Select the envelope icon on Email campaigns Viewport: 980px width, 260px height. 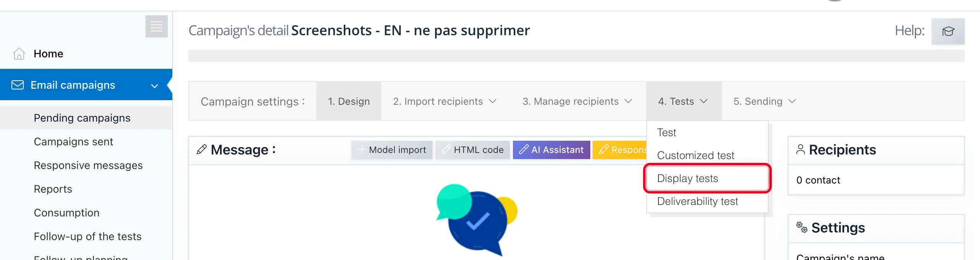click(17, 84)
